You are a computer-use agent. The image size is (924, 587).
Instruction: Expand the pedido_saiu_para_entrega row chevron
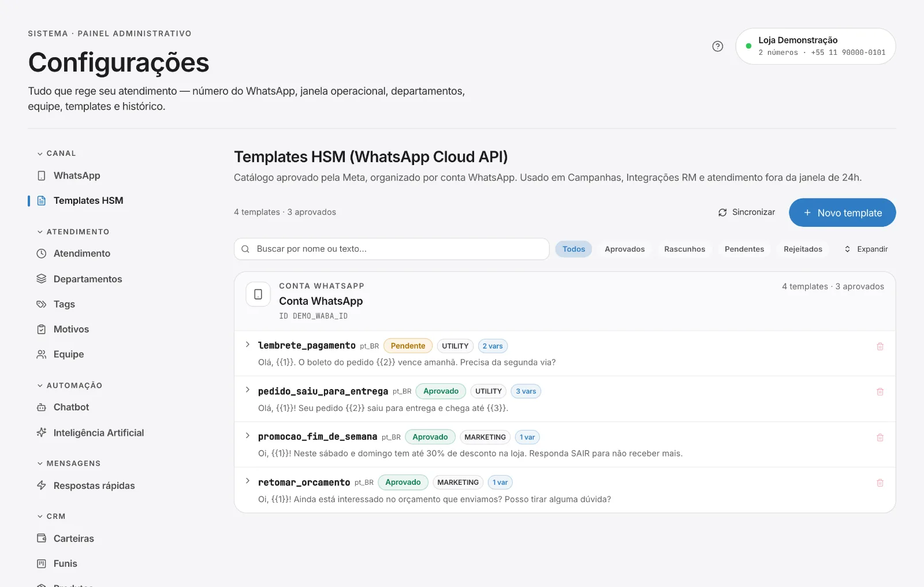tap(247, 390)
